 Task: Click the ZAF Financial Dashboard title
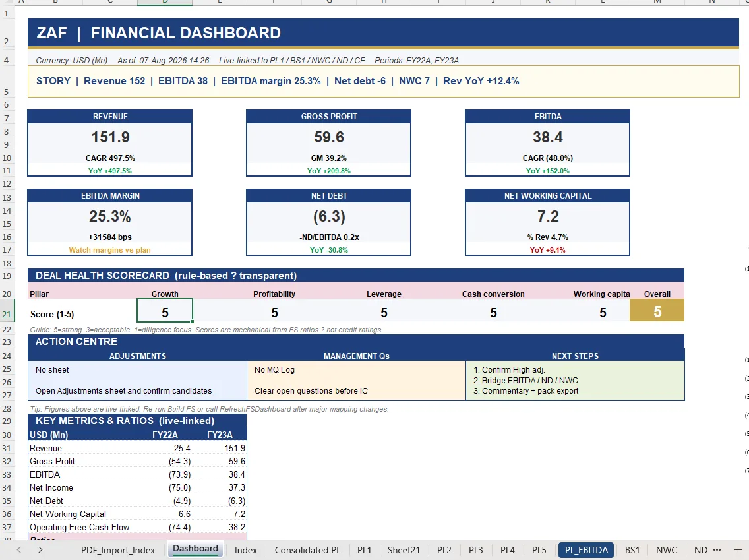click(159, 32)
